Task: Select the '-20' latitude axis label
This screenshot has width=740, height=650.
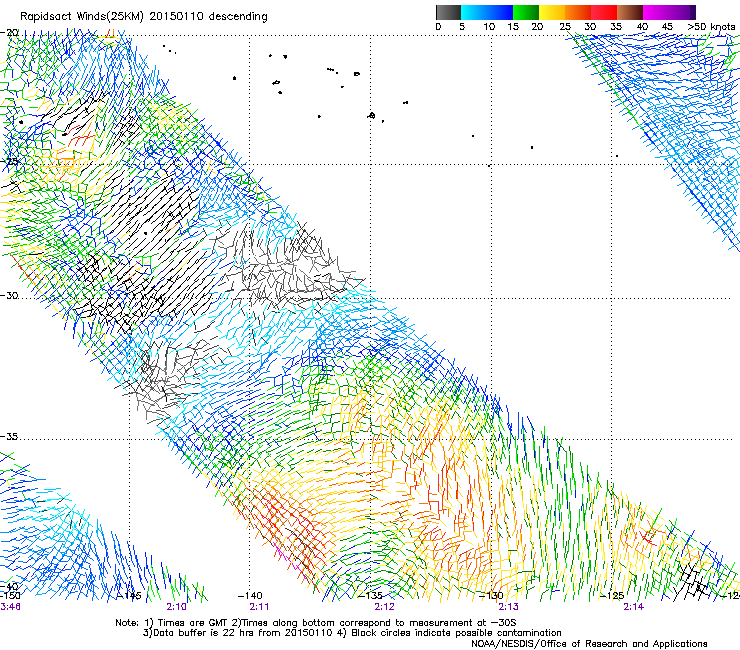Action: coord(9,33)
